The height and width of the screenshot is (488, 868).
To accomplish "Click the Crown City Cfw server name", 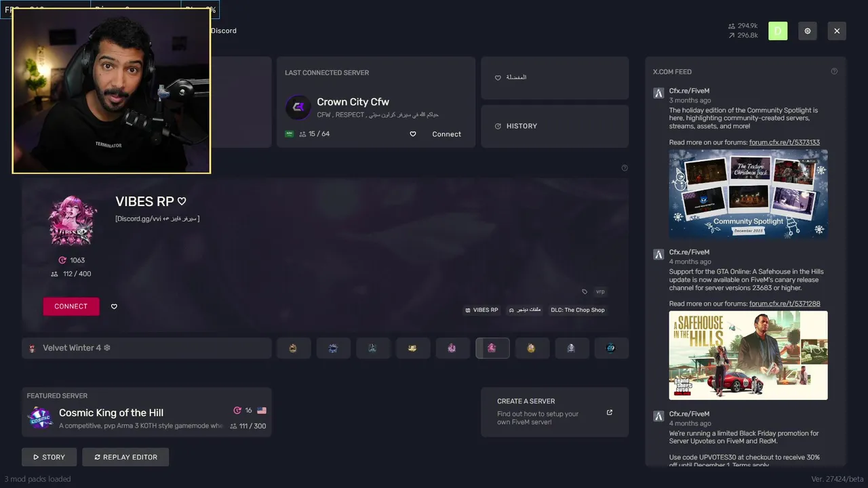I will pos(353,102).
